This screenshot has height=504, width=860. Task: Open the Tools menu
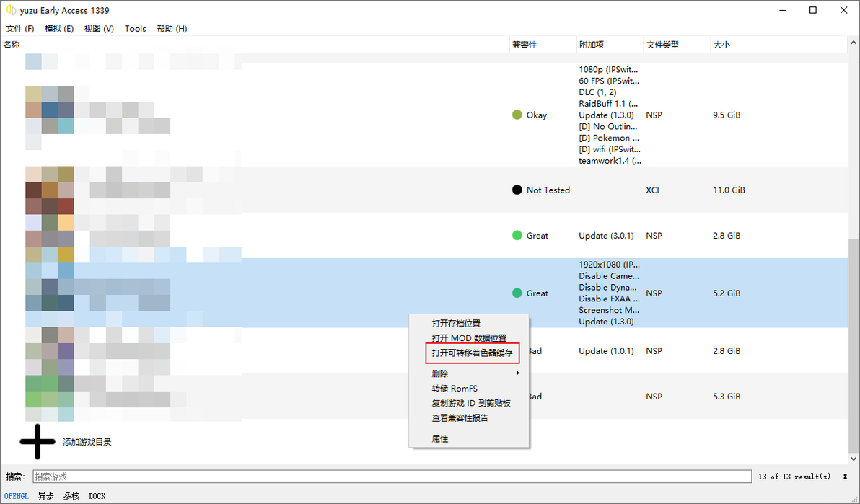[136, 29]
